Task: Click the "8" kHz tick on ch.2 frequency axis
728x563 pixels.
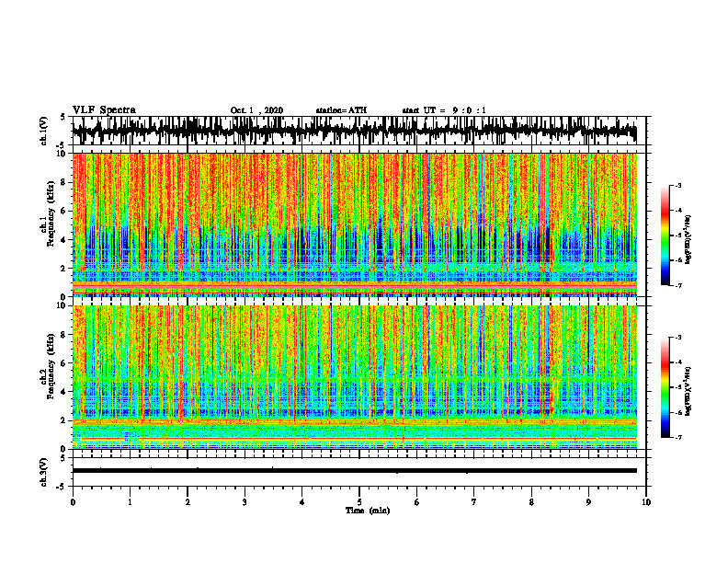Action: (64, 335)
